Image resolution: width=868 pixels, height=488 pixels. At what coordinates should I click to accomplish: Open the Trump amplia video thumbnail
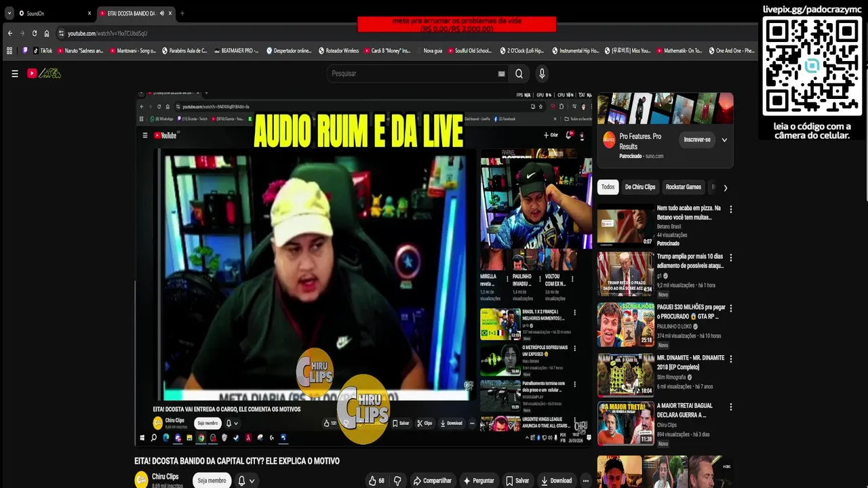pyautogui.click(x=625, y=274)
